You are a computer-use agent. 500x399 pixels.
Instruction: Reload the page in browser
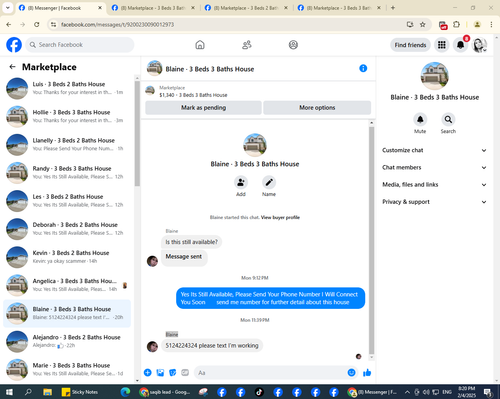tap(37, 24)
